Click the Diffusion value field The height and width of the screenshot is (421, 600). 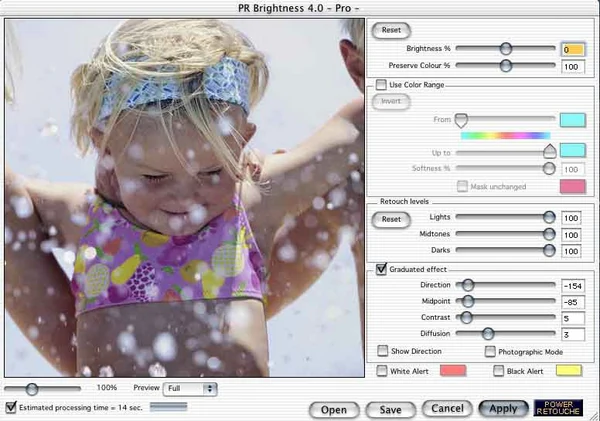click(x=573, y=335)
